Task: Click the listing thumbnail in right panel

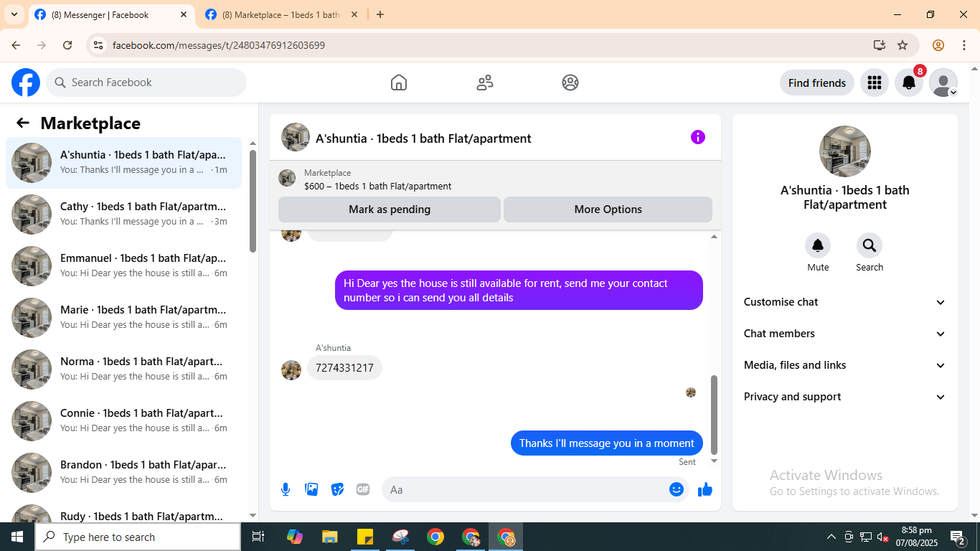Action: [x=845, y=151]
